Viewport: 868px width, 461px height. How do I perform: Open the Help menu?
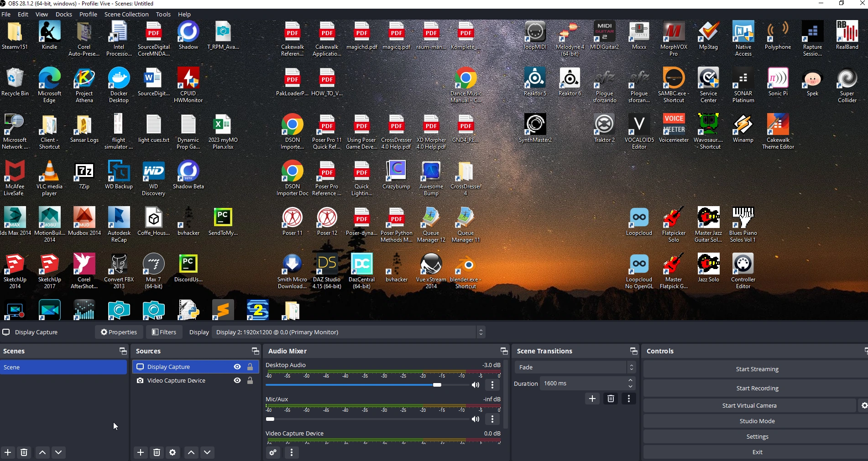[x=184, y=14]
